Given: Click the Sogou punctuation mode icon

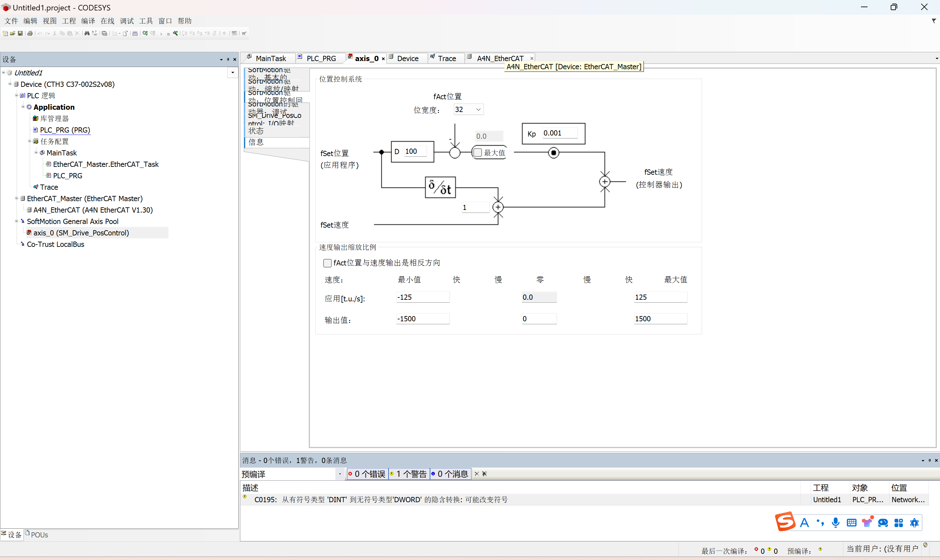Looking at the screenshot, I should (x=820, y=523).
